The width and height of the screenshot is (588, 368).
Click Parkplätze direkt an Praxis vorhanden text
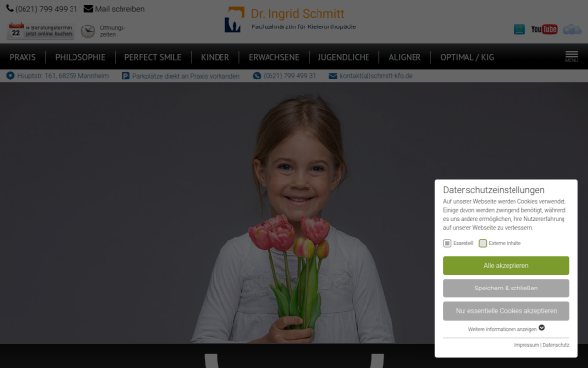(x=186, y=76)
